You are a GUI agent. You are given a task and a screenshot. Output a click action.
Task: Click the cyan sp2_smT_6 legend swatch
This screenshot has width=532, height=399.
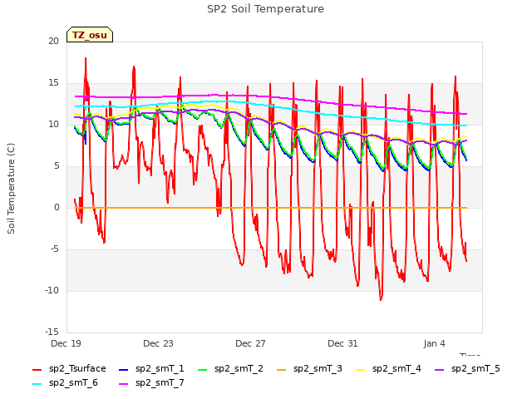coord(37,384)
